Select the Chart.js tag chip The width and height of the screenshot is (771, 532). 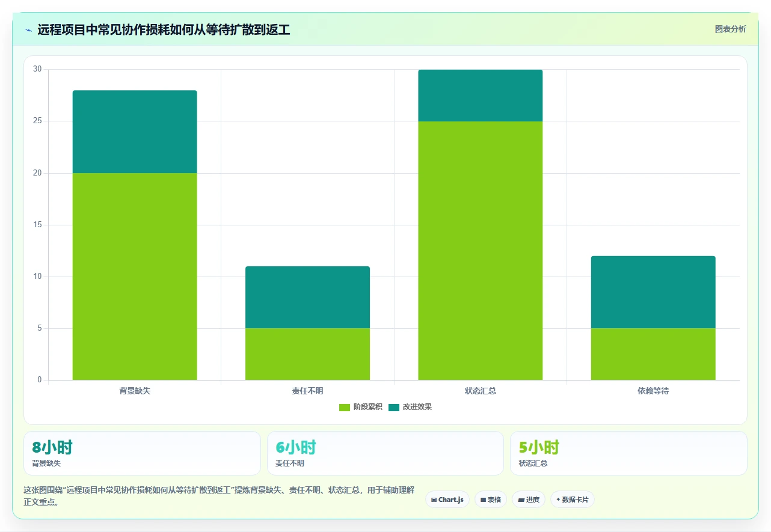pyautogui.click(x=447, y=500)
